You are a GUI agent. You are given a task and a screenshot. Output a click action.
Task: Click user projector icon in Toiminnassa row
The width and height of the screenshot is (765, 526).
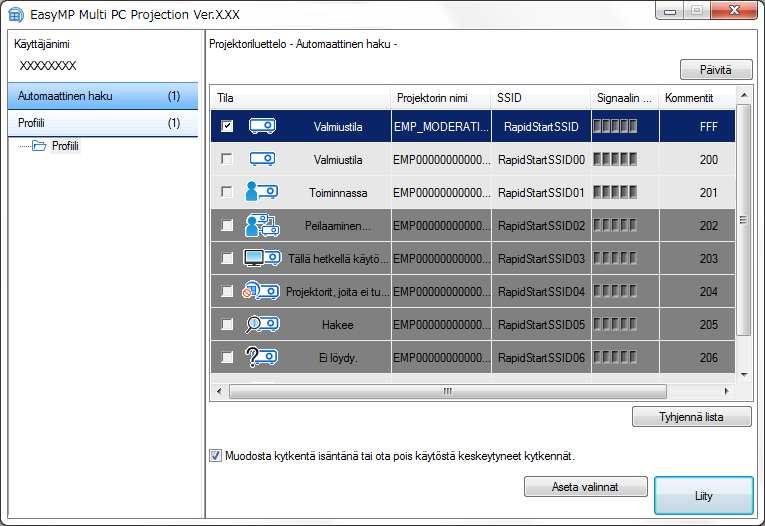point(262,192)
